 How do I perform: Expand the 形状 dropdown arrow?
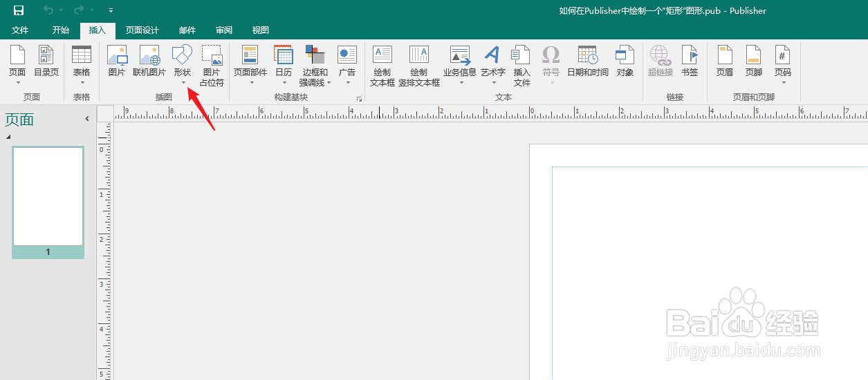coord(183,83)
